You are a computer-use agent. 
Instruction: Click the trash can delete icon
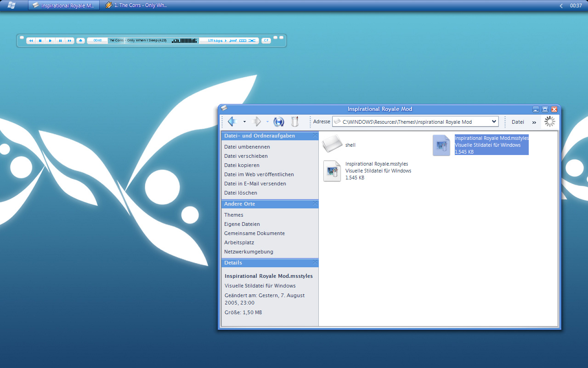coord(295,121)
